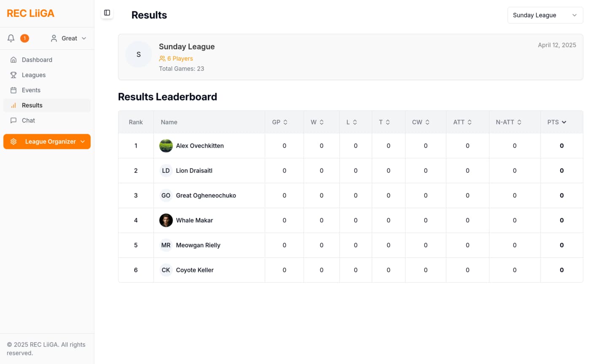Sort the leaderboard by GP column
Image resolution: width=607 pixels, height=364 pixels.
(280, 122)
